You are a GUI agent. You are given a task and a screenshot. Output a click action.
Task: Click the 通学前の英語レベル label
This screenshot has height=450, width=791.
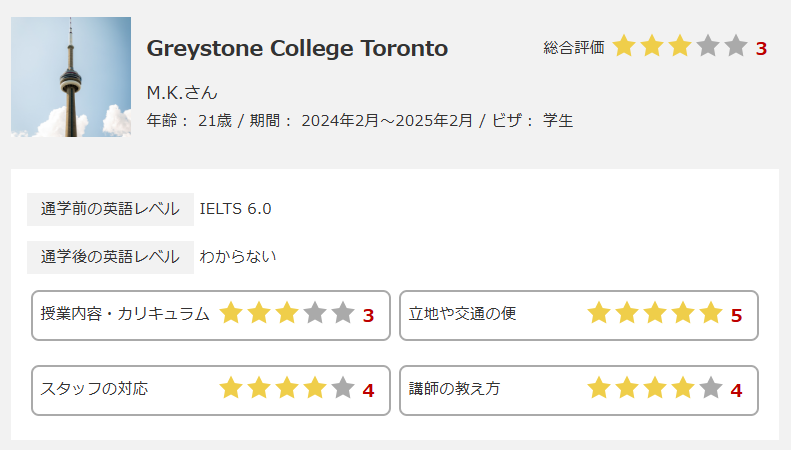pyautogui.click(x=110, y=209)
